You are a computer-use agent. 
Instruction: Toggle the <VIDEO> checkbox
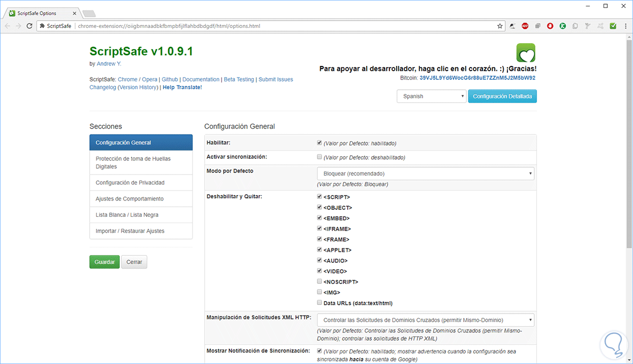tap(319, 270)
